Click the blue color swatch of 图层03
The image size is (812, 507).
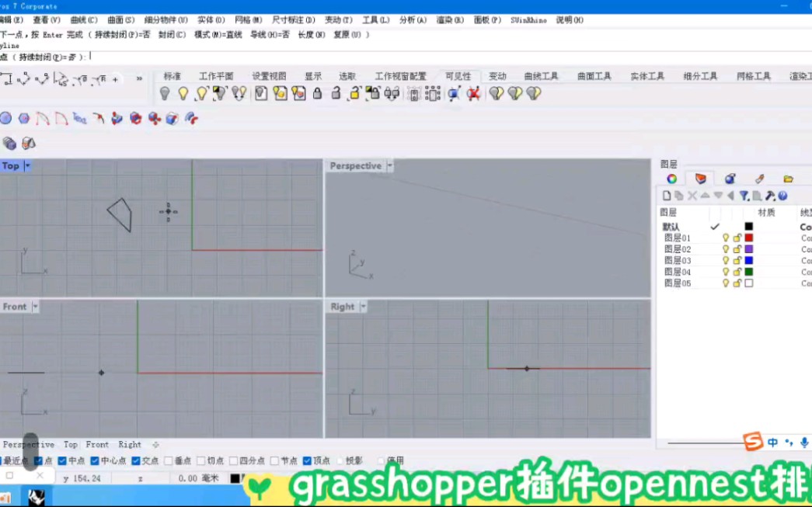tap(749, 260)
